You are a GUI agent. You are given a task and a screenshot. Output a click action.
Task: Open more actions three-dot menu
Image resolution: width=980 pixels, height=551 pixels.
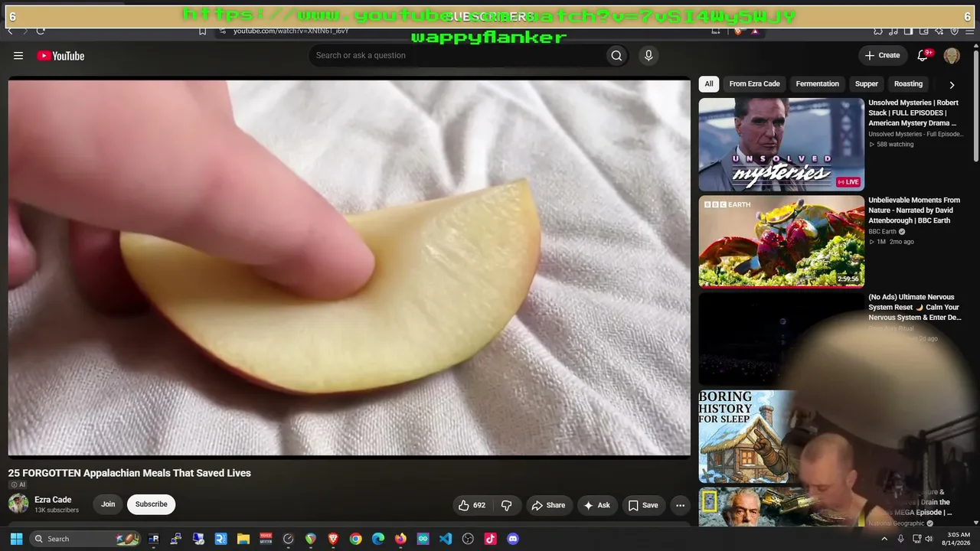click(x=680, y=505)
